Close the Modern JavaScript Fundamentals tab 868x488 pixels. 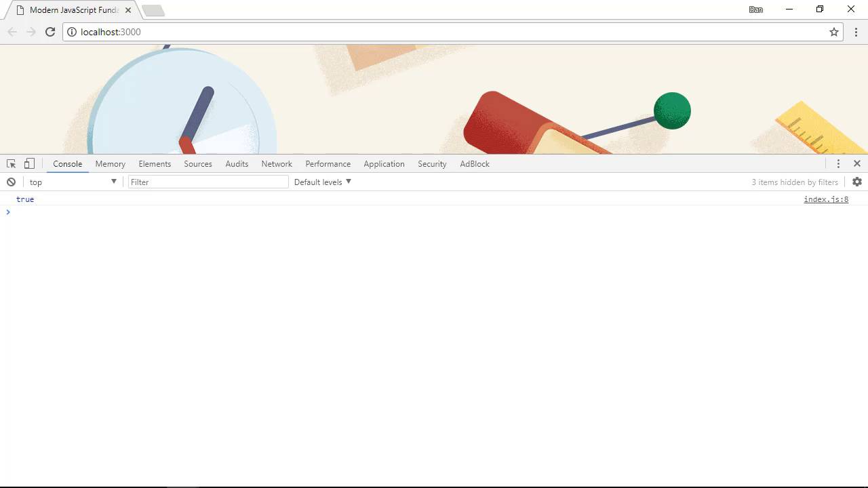pyautogui.click(x=128, y=10)
